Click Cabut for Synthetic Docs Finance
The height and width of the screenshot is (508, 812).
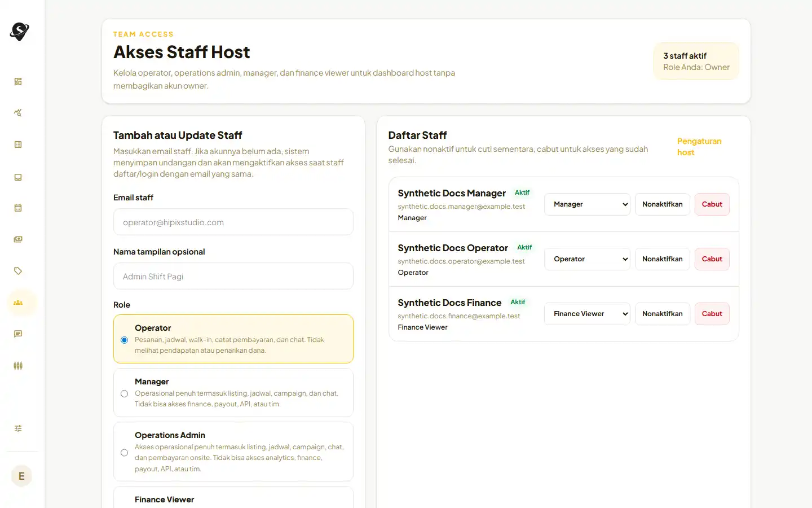click(712, 314)
